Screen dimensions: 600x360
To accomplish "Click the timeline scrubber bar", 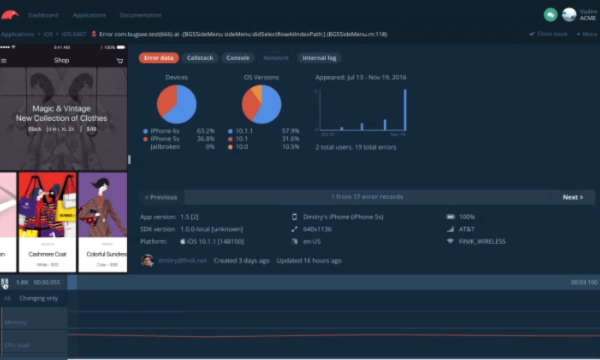I will coord(334,282).
